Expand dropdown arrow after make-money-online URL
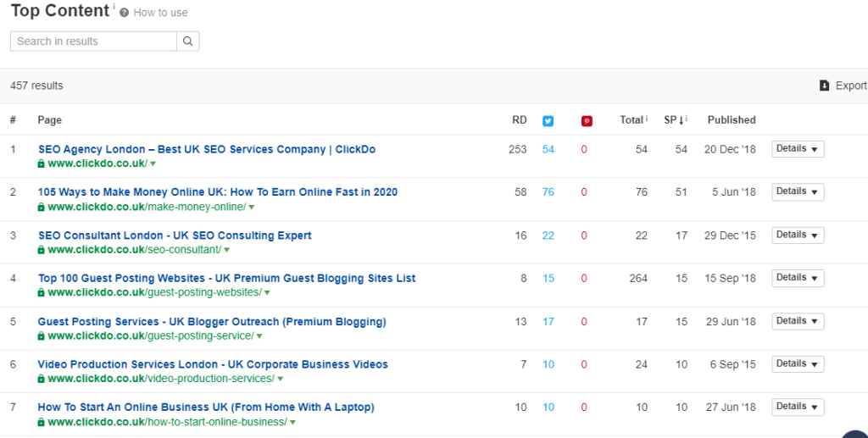 (x=251, y=208)
